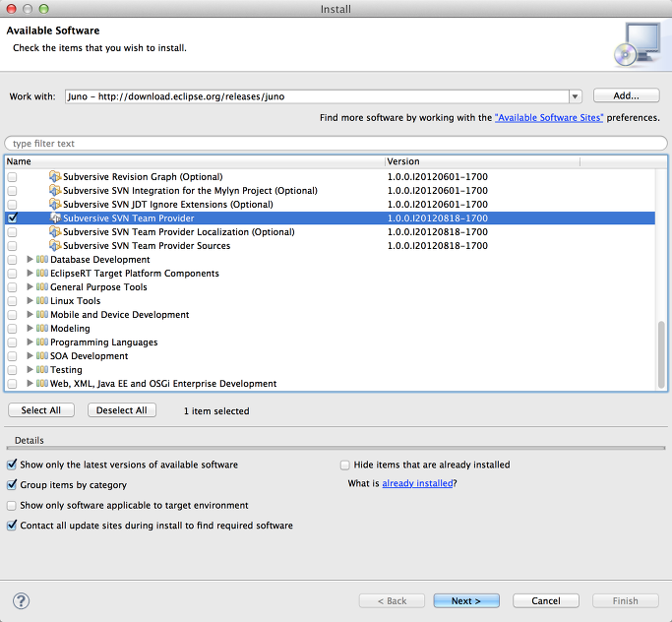Click the SOA Development category icon

point(42,356)
